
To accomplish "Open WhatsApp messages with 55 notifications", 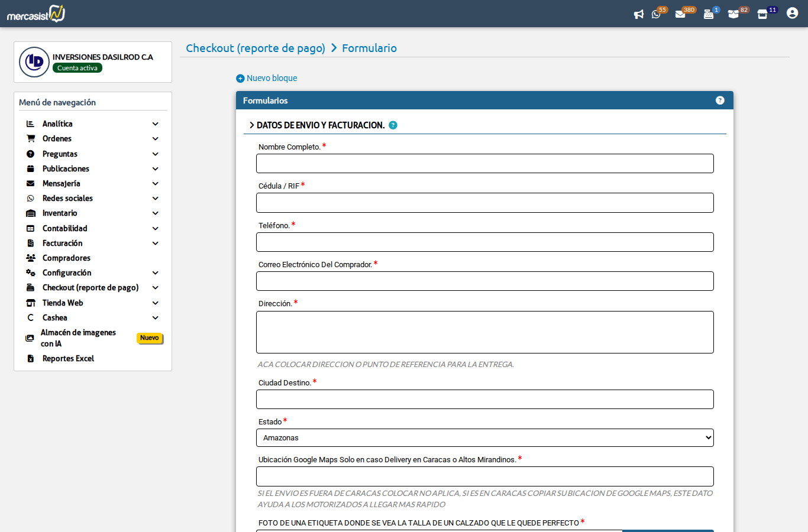I will coord(657,14).
